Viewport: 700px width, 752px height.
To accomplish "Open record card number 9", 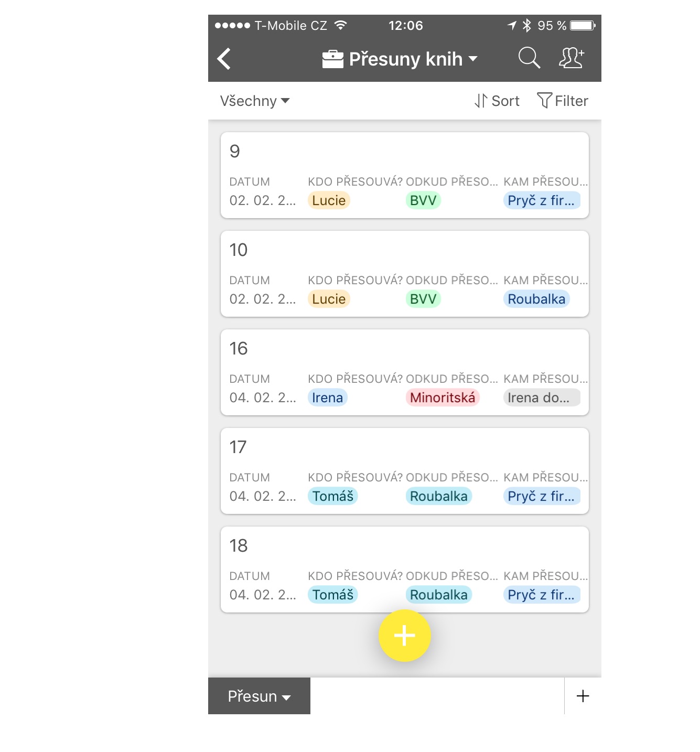I will pos(405,175).
